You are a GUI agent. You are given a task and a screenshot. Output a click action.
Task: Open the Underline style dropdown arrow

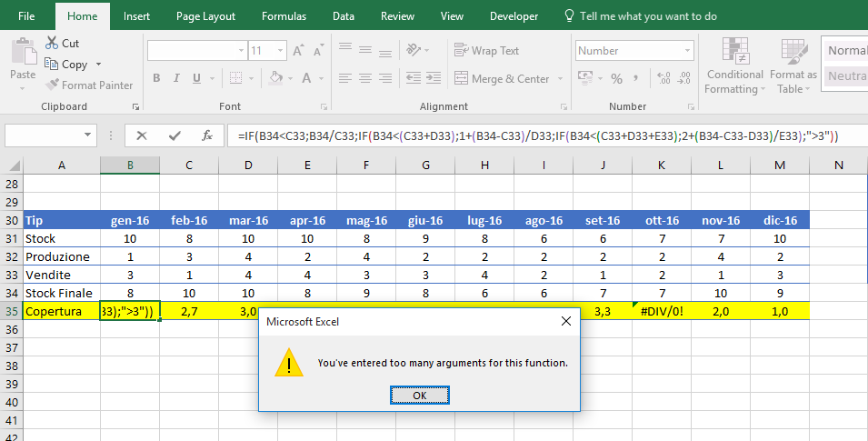coord(212,79)
